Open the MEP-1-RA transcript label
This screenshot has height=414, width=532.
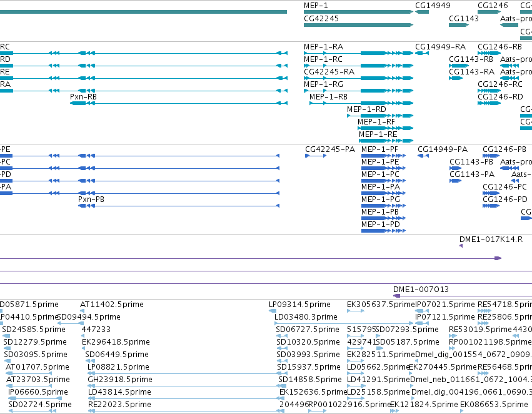tap(323, 46)
